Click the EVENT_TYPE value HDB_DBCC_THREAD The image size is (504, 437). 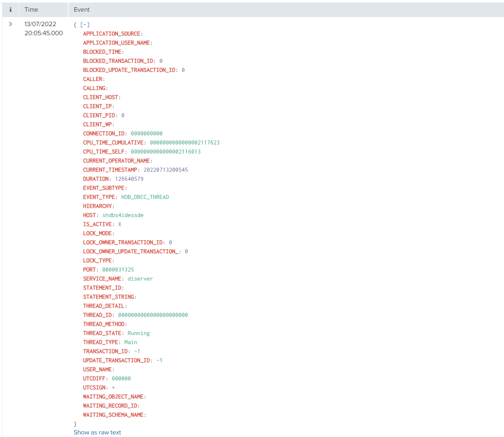[x=145, y=197]
